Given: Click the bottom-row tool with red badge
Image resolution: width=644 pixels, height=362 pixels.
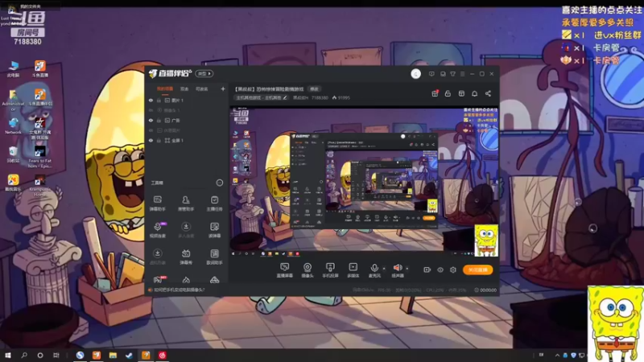Looking at the screenshot, I should click(158, 280).
